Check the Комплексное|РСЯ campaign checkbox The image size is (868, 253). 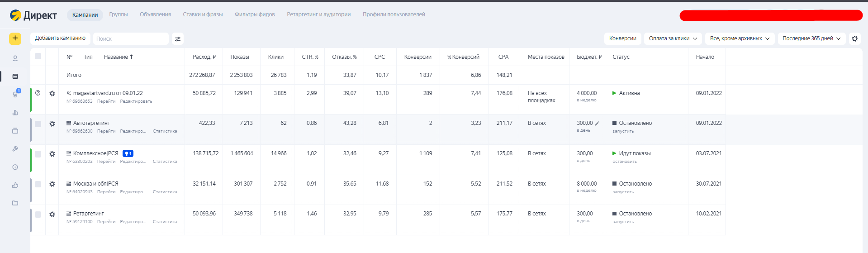(38, 154)
